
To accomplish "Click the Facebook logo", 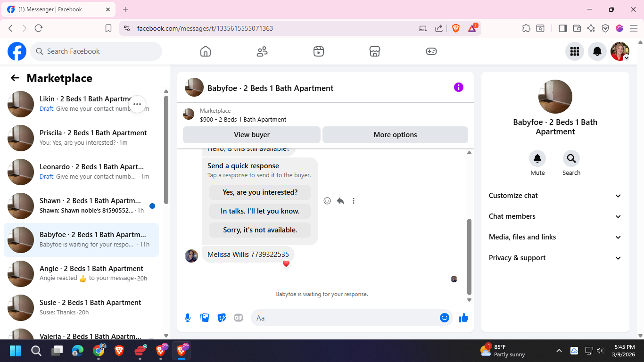I will (17, 51).
